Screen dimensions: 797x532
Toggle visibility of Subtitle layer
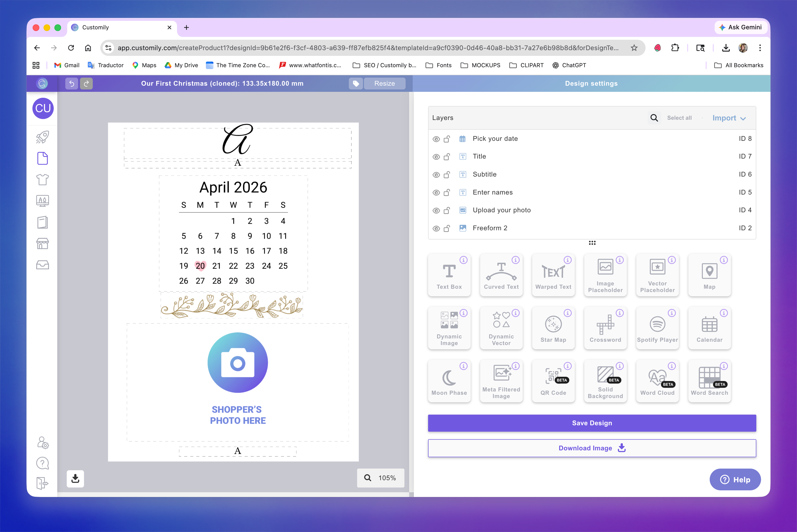(436, 175)
